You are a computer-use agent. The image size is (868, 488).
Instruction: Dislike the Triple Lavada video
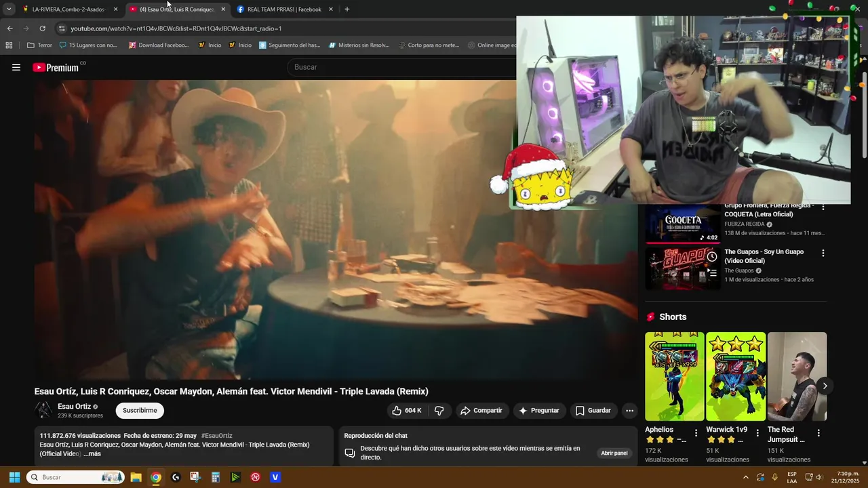(x=439, y=411)
